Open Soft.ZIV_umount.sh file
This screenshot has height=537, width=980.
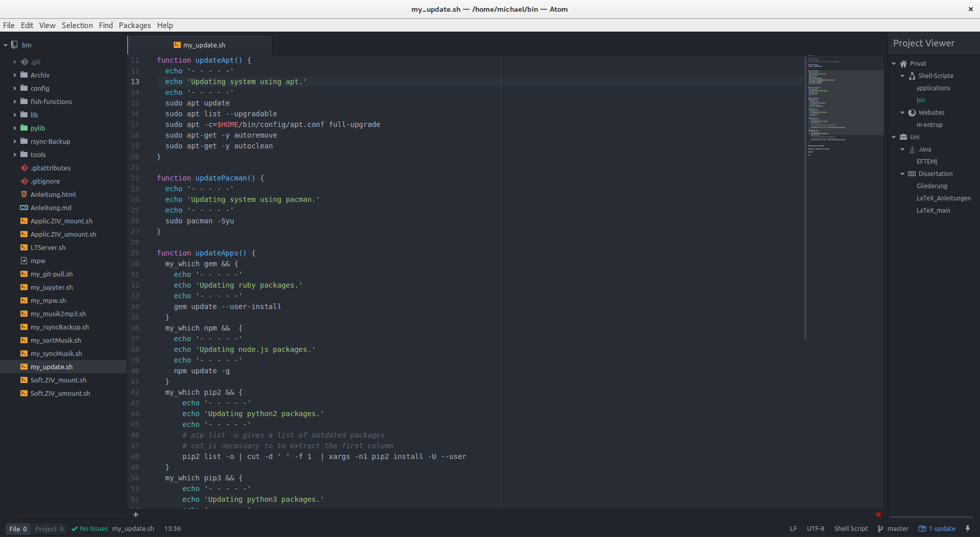pyautogui.click(x=60, y=393)
